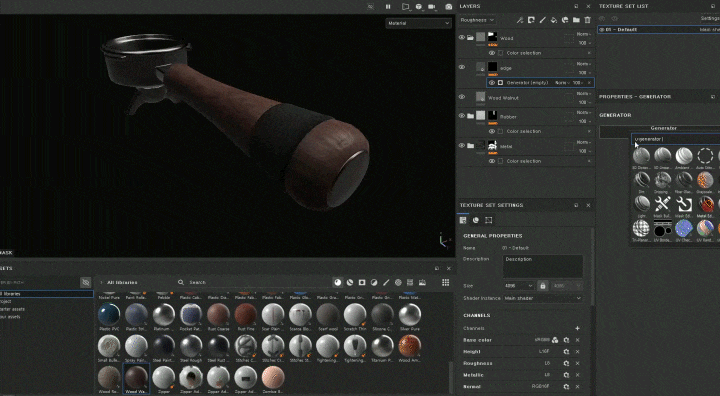Filter assets by Brushes icon
720x396 pixels.
pos(386,283)
